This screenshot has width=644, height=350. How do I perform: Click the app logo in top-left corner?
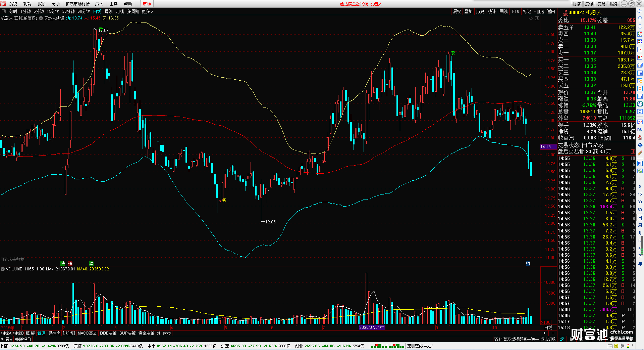[3, 4]
